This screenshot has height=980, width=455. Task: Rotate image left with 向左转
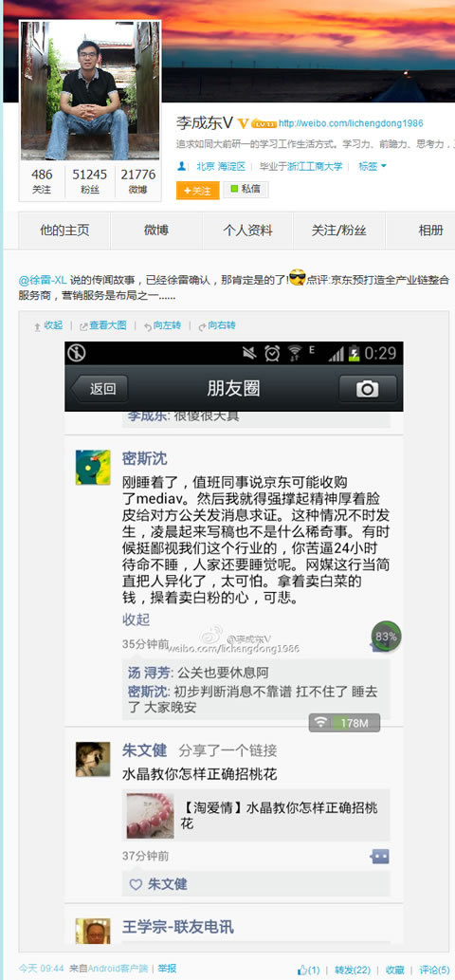point(162,325)
